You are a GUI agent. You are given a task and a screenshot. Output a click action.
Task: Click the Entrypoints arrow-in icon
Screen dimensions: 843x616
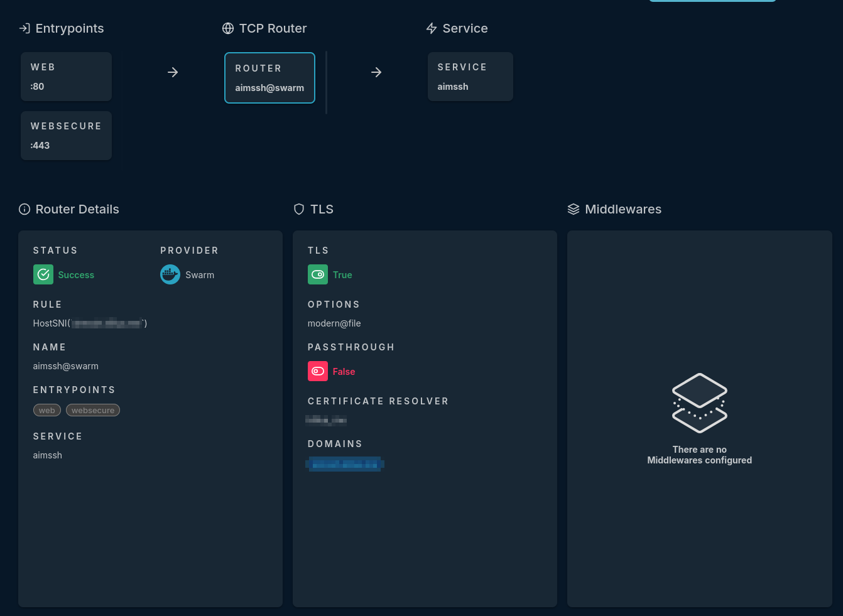click(x=24, y=28)
